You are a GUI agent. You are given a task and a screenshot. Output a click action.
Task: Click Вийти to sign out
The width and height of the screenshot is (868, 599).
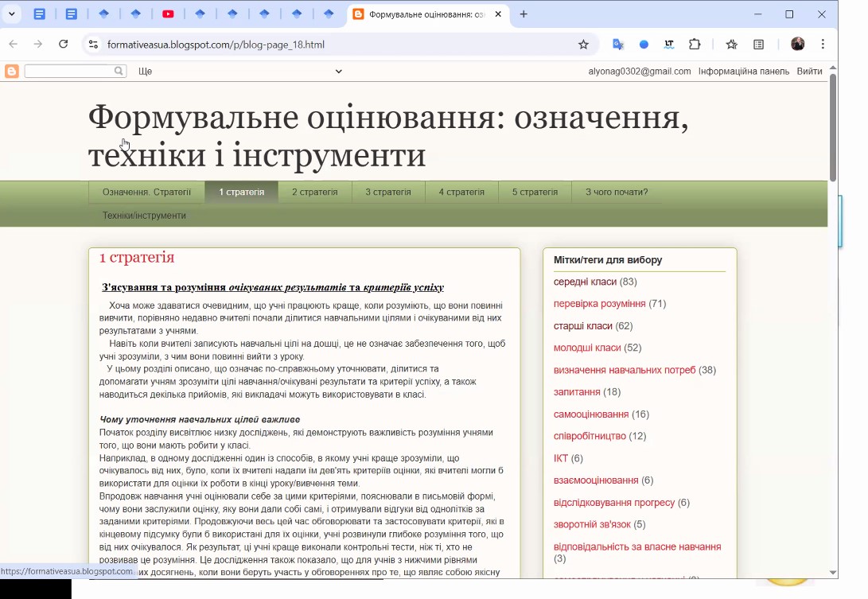(x=809, y=72)
